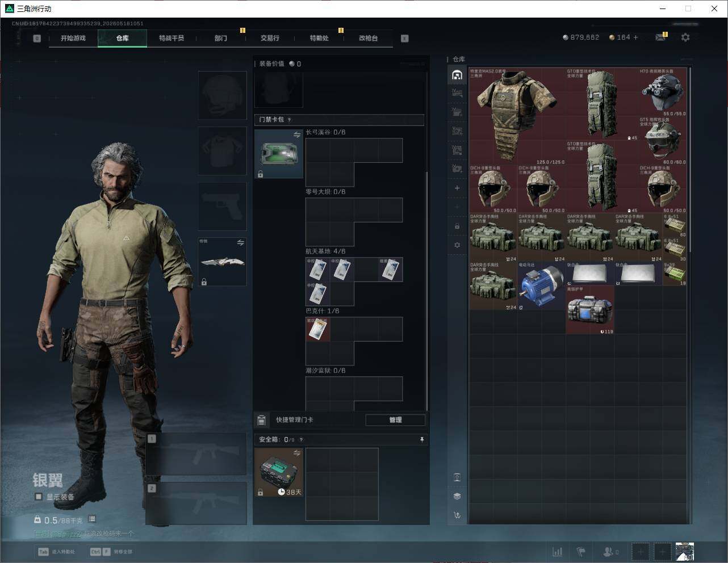This screenshot has width=728, height=563.
Task: Click the 航天基地: 4/6 label
Action: pyautogui.click(x=325, y=251)
